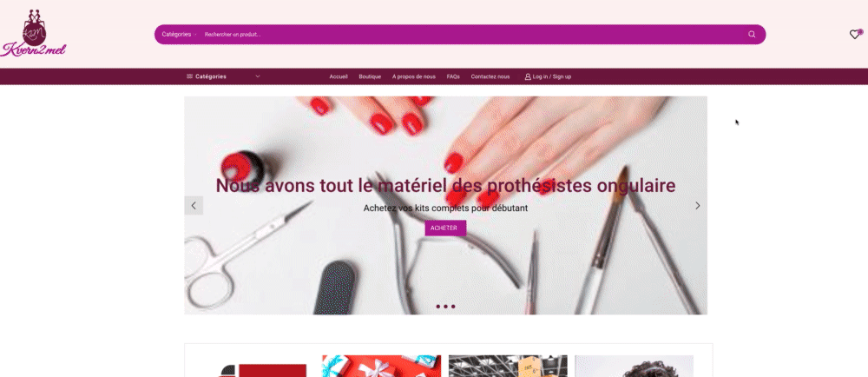Viewport: 868px width, 377px height.
Task: Go to the Accueil menu item
Action: 339,76
